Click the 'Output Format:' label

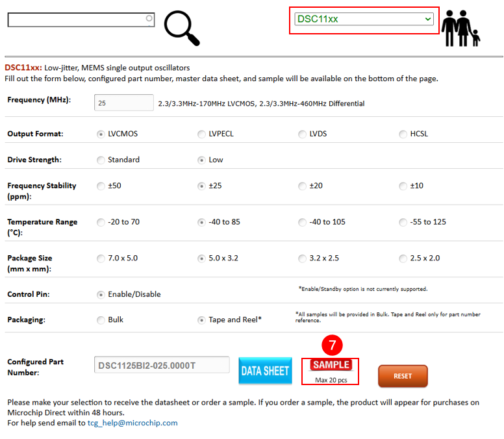pos(35,134)
